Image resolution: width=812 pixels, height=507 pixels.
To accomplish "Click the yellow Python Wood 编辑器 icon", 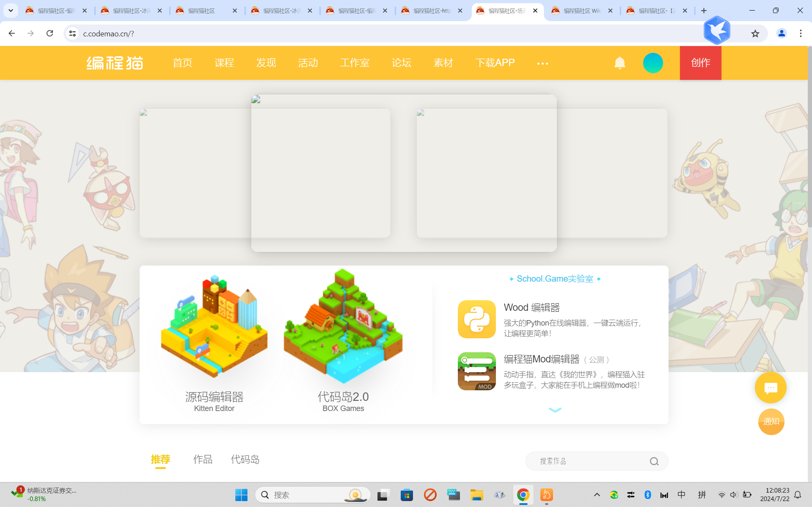I will [x=476, y=319].
